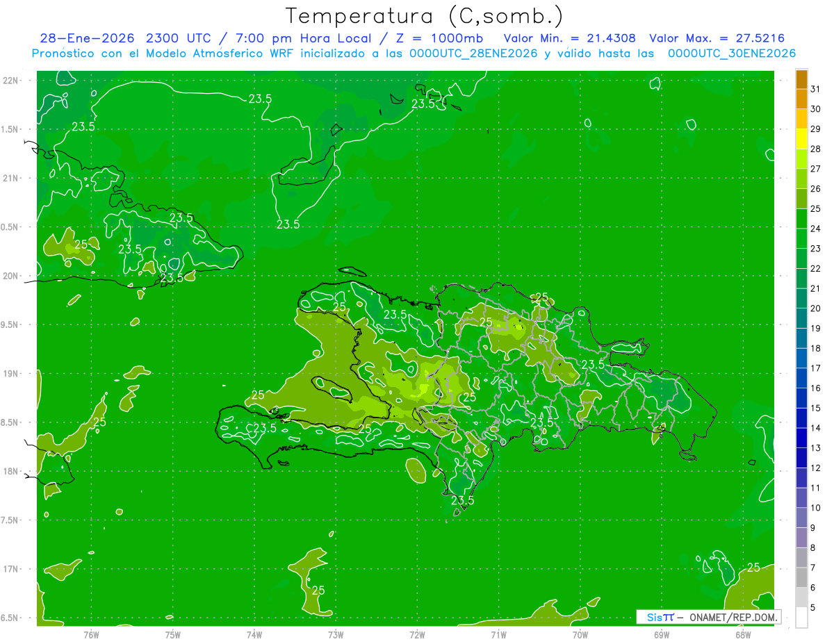Click legend value '12' on the colorbar
The height and width of the screenshot is (644, 834).
tap(815, 468)
